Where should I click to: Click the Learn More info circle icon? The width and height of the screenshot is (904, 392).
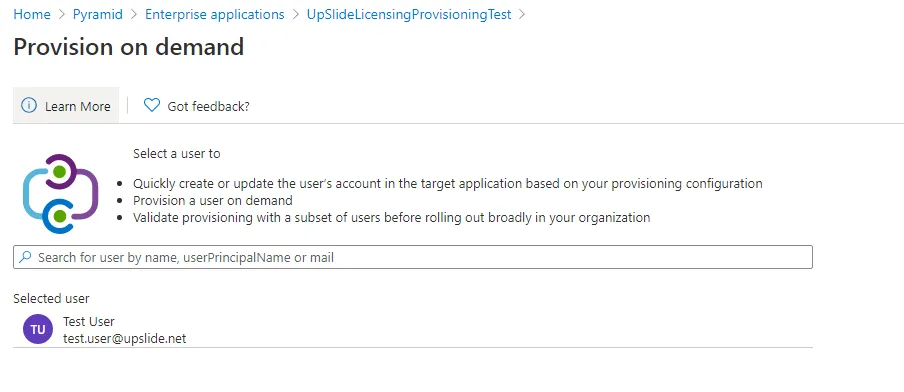click(28, 105)
